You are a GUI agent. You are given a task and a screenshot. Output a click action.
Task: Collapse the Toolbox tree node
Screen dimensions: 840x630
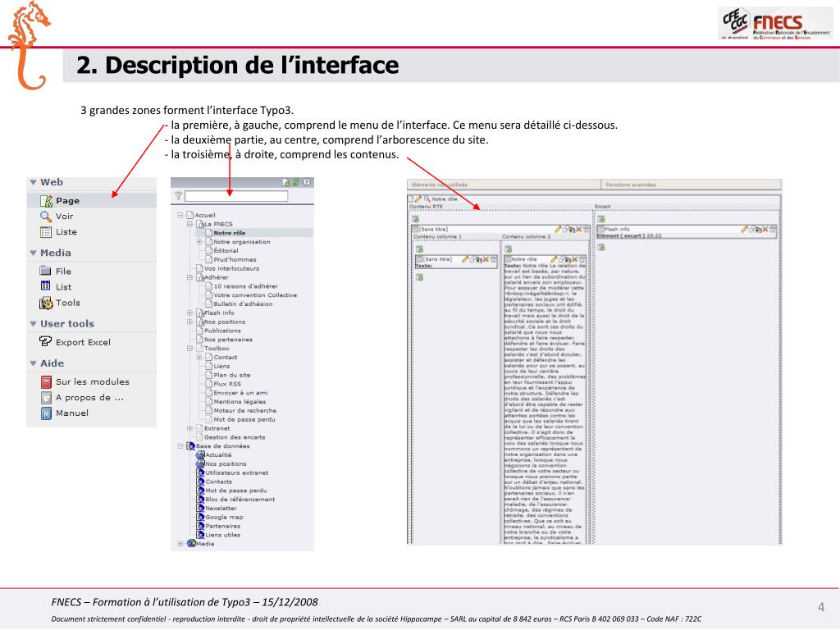189,348
